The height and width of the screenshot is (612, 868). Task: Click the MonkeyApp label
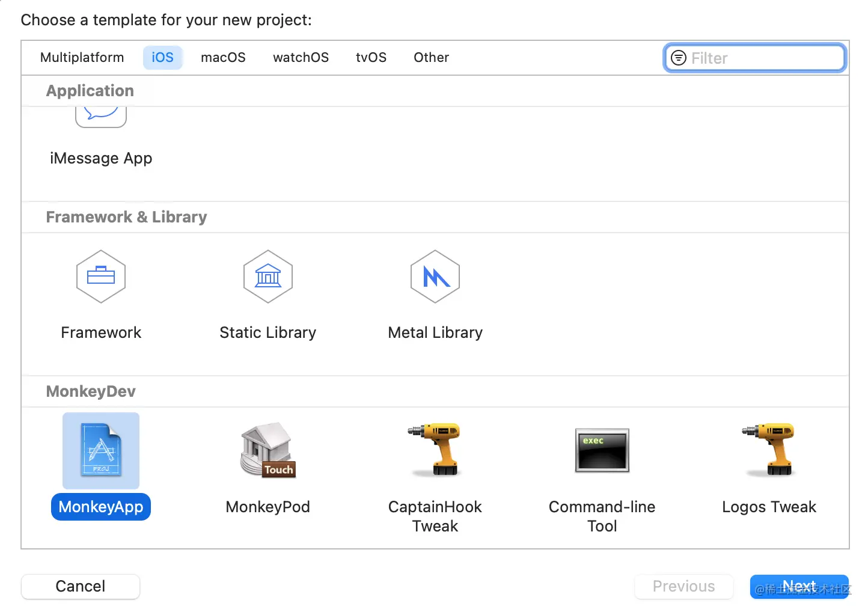click(x=101, y=507)
